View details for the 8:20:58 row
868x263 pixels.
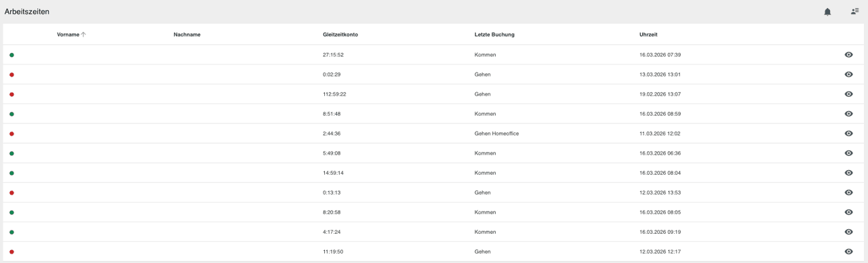848,212
